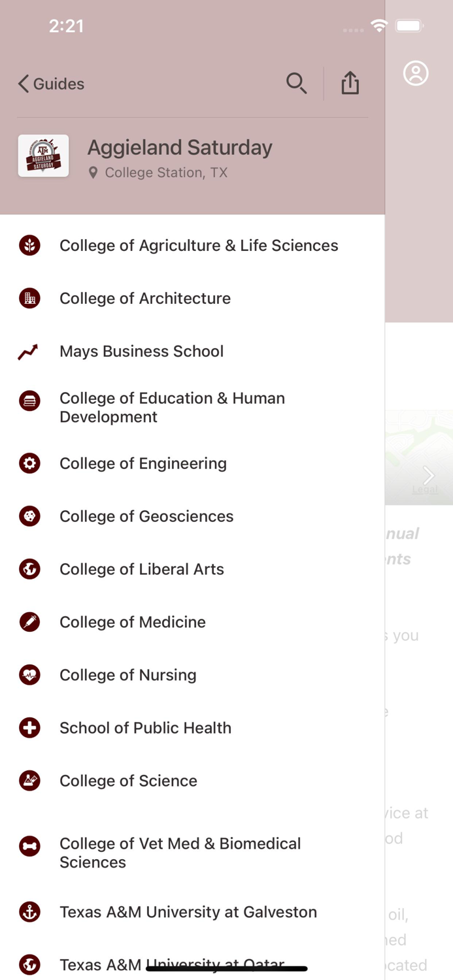The width and height of the screenshot is (453, 980).
Task: Open the College of Agriculture leaf icon
Action: [29, 245]
